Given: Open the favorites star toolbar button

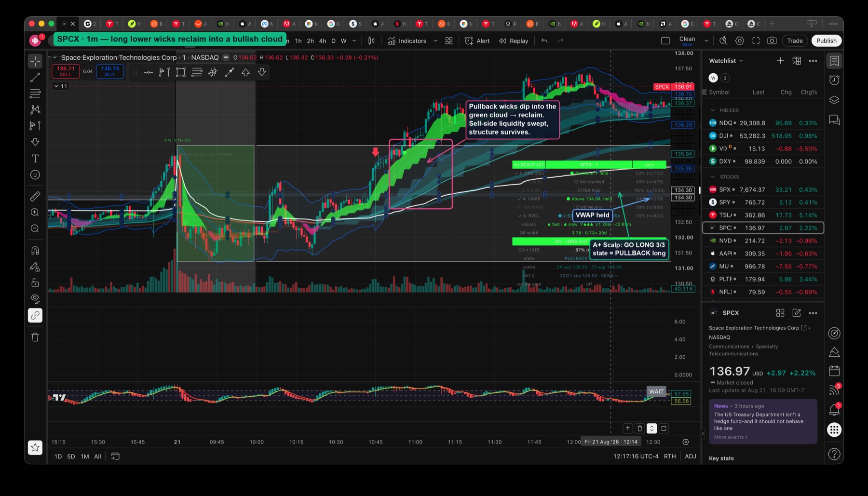Looking at the screenshot, I should coord(35,447).
